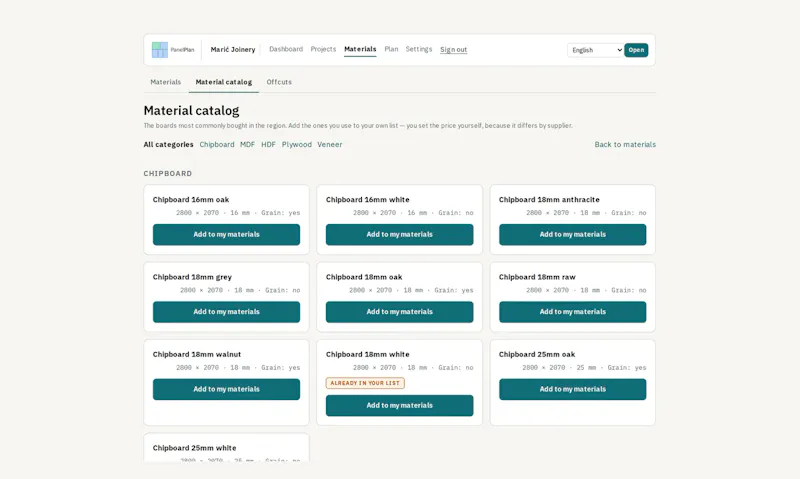Select the Chipboard 25mm oak title

(x=537, y=355)
